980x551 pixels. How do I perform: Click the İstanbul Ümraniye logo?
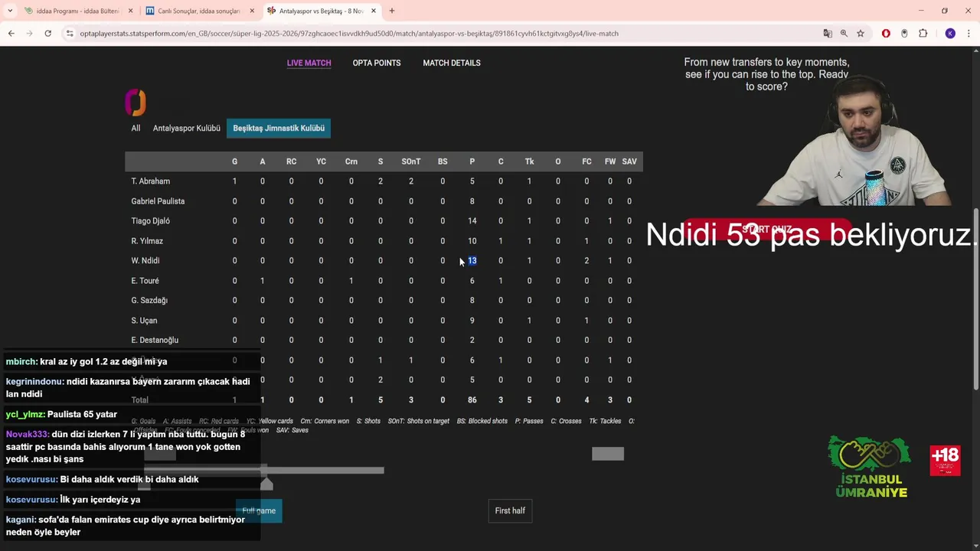tap(871, 467)
